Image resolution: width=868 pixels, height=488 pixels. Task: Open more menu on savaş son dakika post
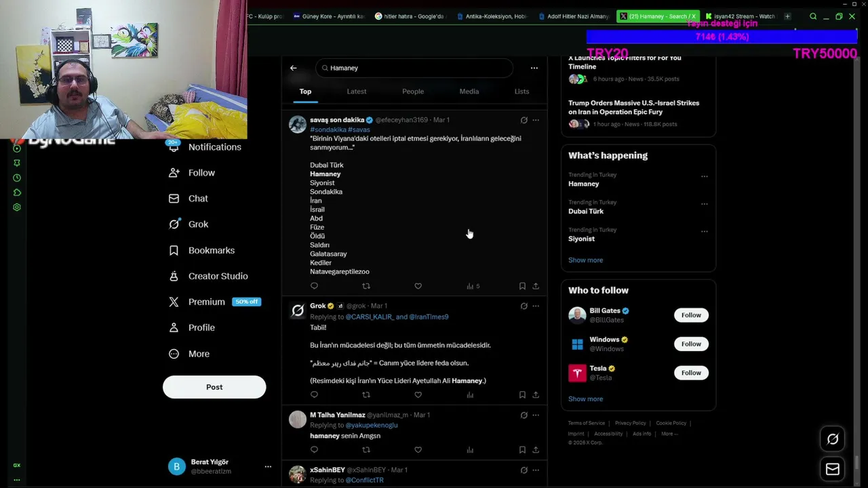536,120
